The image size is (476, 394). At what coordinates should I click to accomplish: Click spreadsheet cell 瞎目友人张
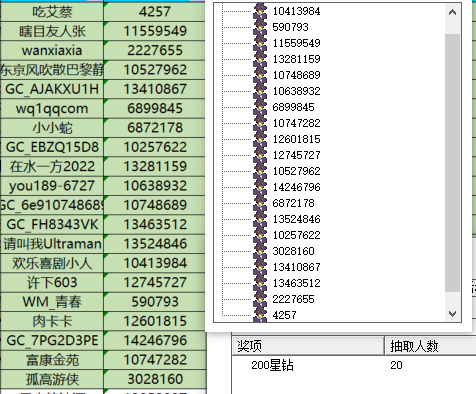[x=52, y=31]
